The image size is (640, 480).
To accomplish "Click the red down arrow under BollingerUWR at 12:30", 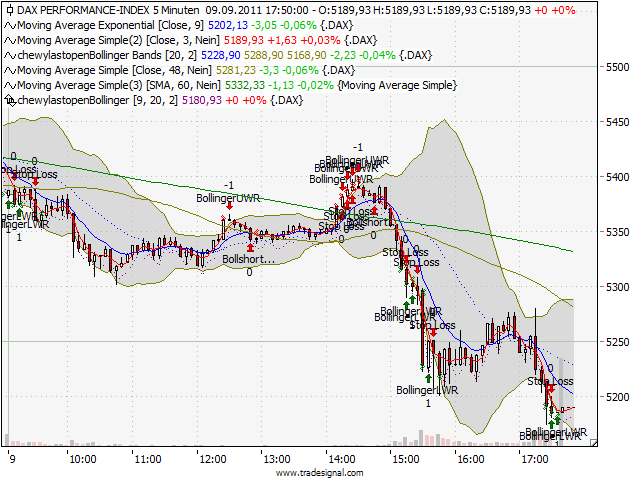I will pos(229,206).
